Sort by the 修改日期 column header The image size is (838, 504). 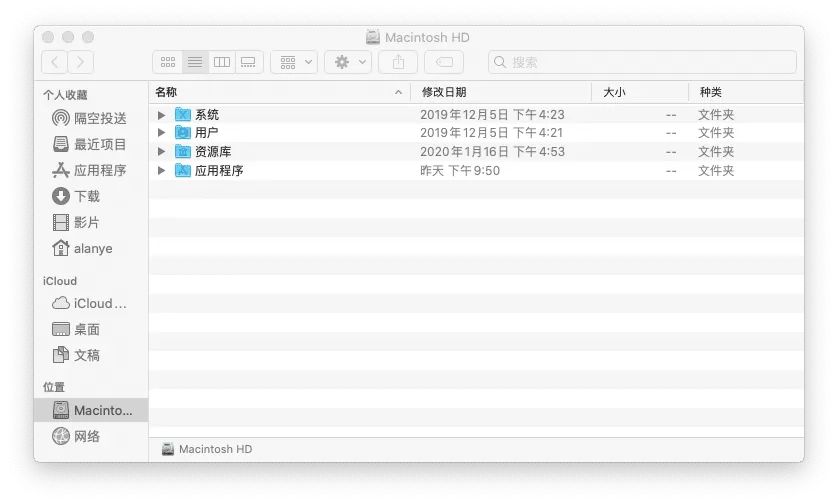(501, 92)
